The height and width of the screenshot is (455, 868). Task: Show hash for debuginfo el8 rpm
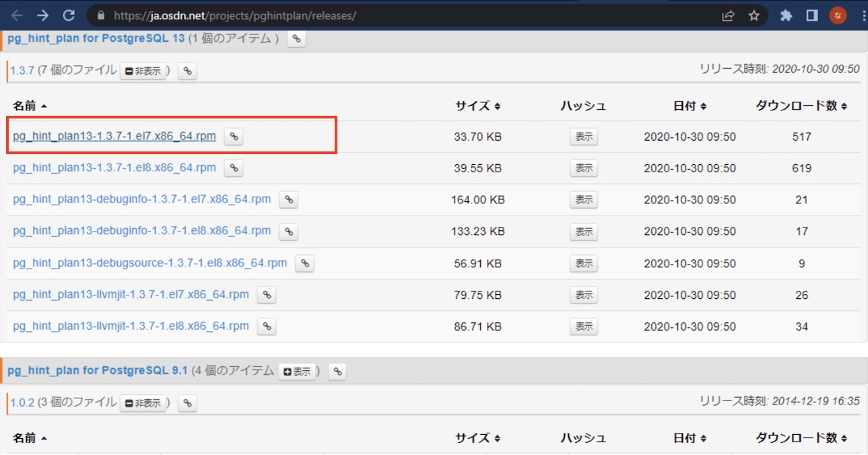click(x=584, y=232)
